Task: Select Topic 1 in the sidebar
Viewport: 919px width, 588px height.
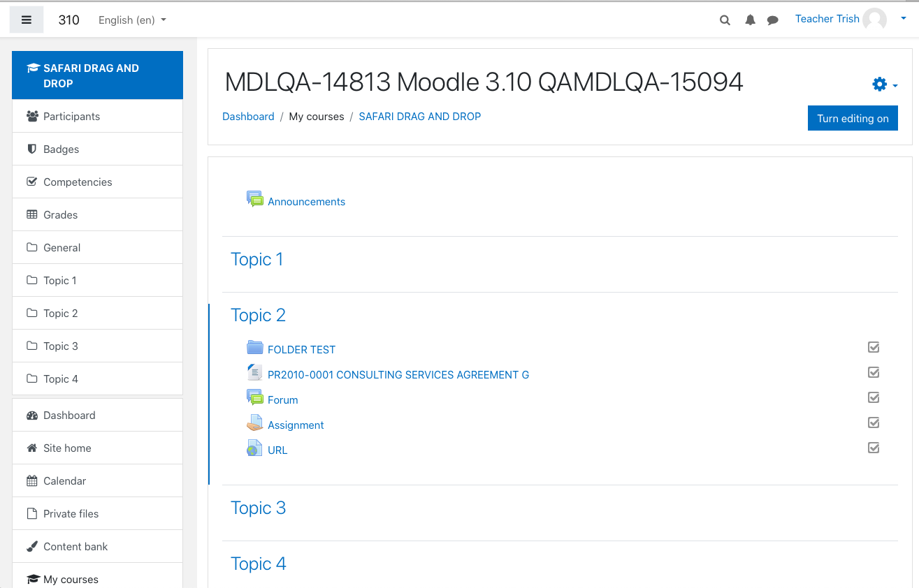Action: pyautogui.click(x=98, y=280)
